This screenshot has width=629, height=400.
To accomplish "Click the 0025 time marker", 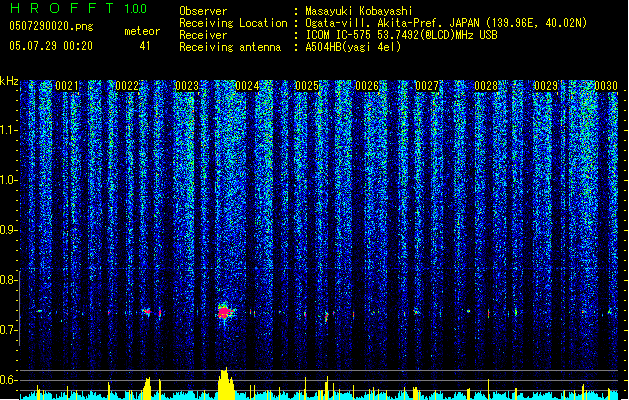I will point(307,86).
